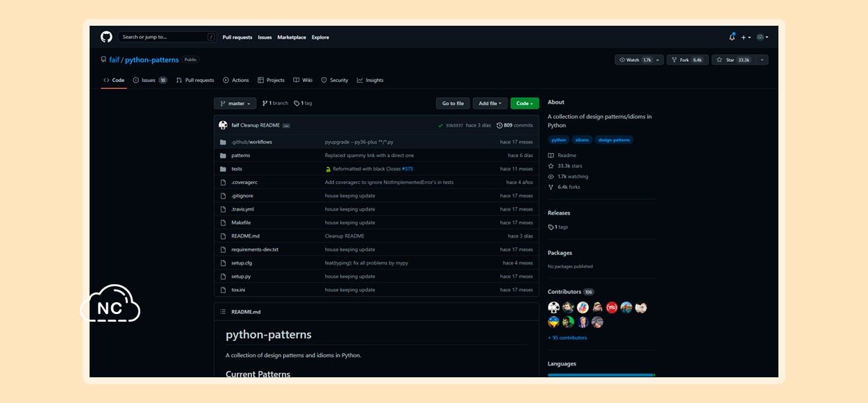Screen dimensions: 868x403
Task: Open the 'feat(typing): fix all problems by mypy' commit
Action: click(x=367, y=263)
